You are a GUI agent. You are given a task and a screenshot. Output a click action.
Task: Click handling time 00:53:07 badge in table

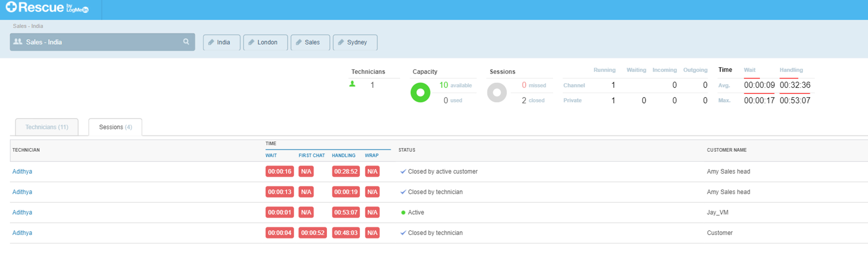click(346, 212)
